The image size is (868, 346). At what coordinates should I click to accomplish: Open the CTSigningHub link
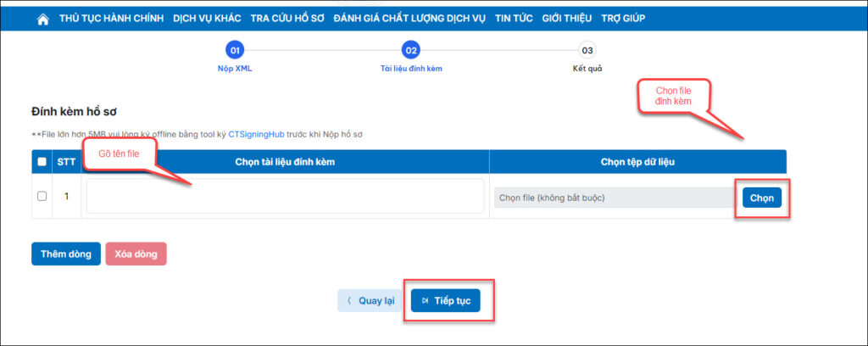point(257,134)
